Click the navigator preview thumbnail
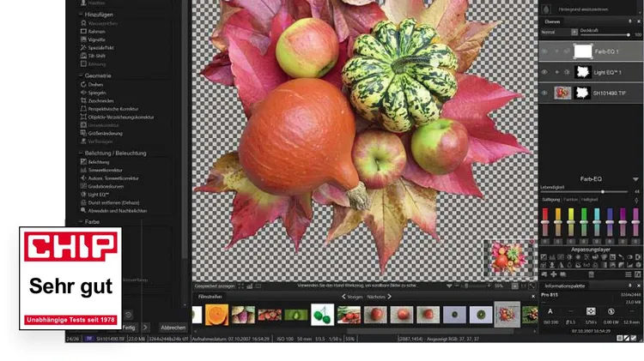The width and height of the screenshot is (644, 361). [508, 256]
